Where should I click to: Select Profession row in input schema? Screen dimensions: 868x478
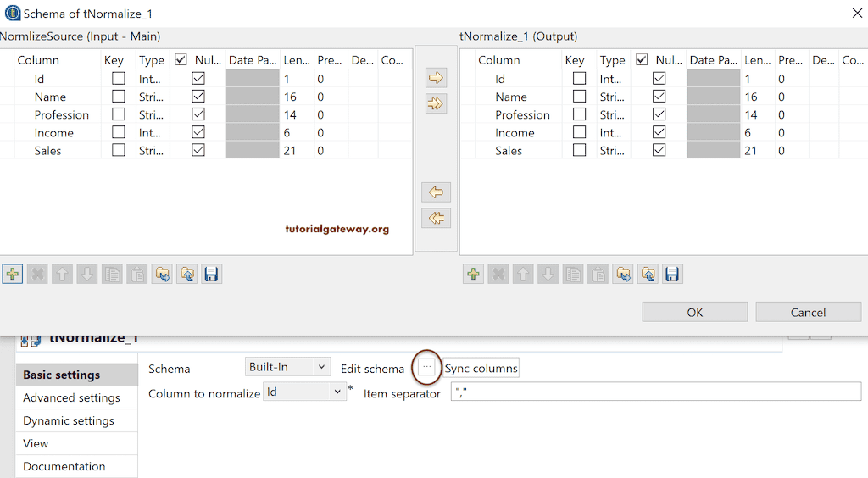tap(206, 114)
